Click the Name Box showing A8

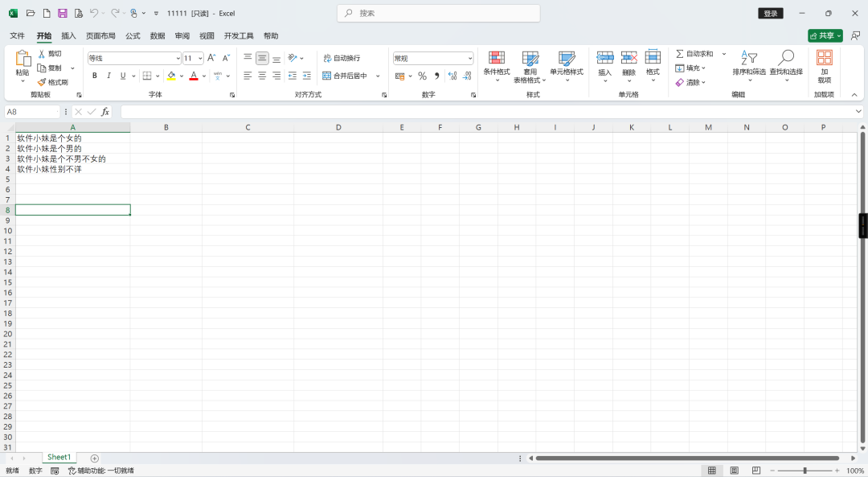click(x=31, y=112)
